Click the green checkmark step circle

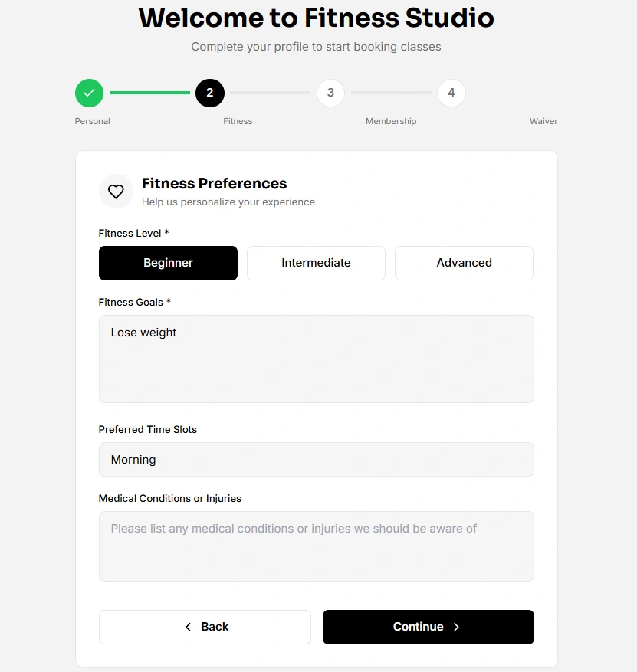(89, 93)
